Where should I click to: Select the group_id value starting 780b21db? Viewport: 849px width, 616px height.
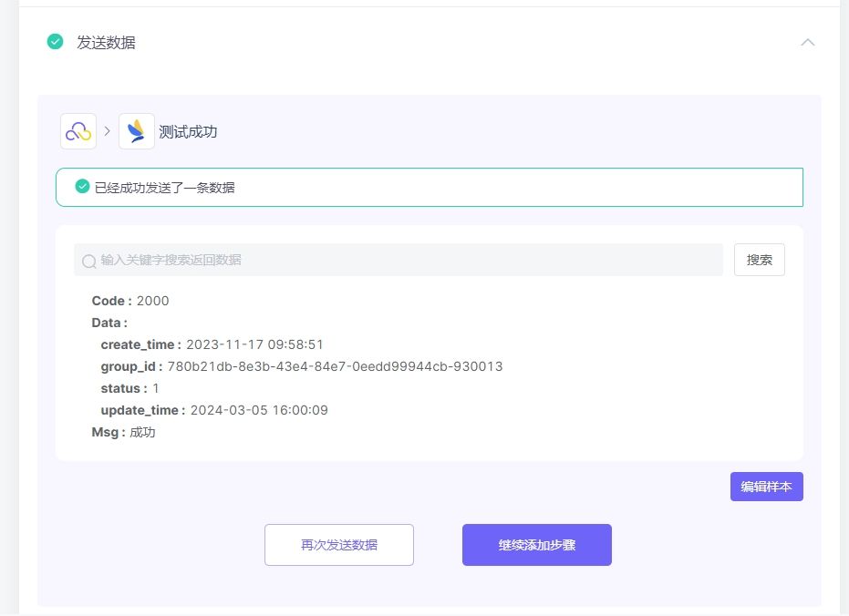click(335, 366)
